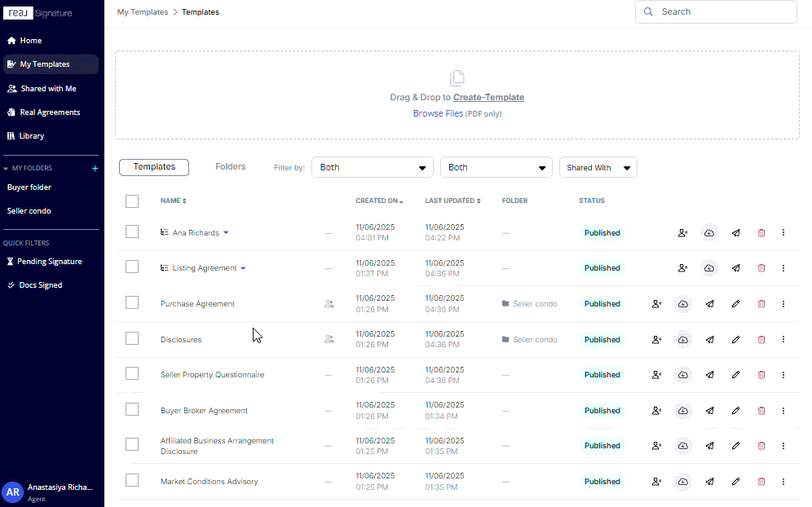Select the Market Conditions Advisory checkbox

132,480
